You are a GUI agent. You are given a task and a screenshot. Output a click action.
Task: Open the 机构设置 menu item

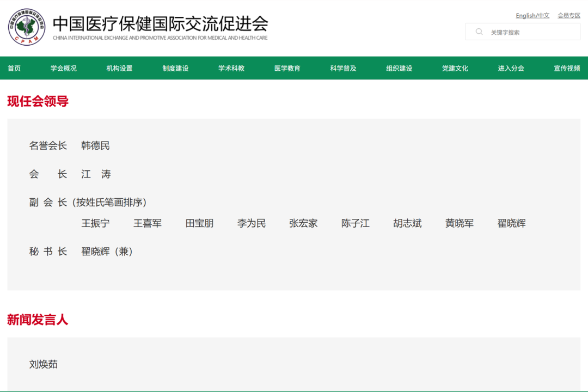[x=119, y=68]
